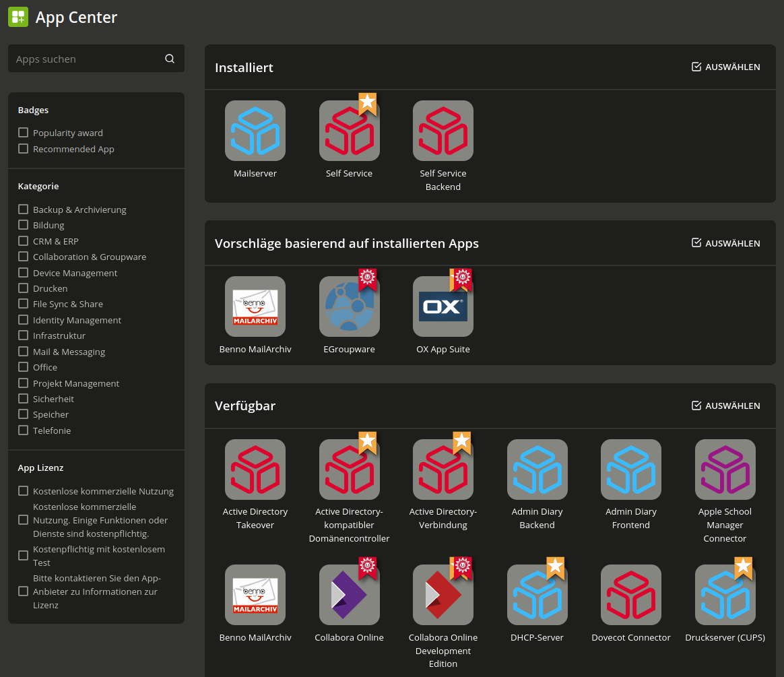Open the Collabora Online app
The image size is (784, 677).
(349, 595)
